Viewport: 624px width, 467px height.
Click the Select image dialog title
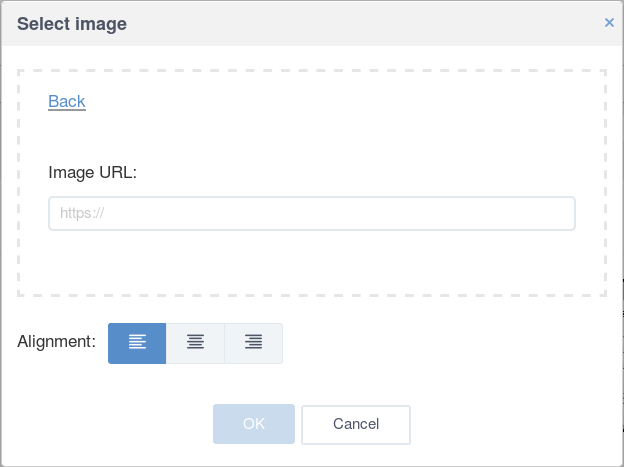pos(72,24)
